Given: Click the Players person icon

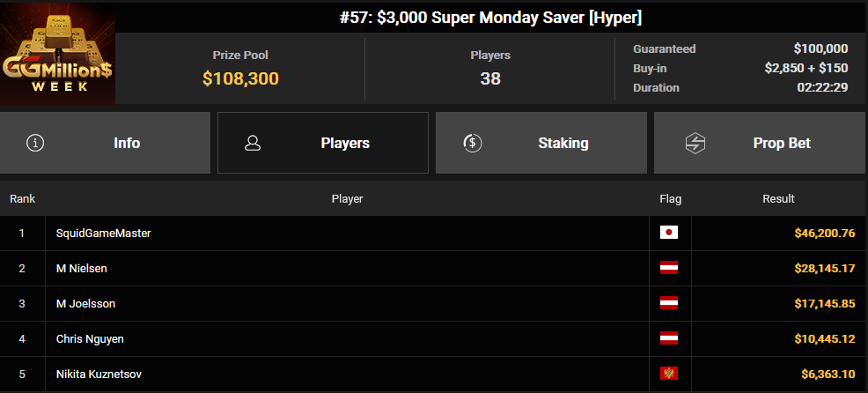Looking at the screenshot, I should coord(253,143).
